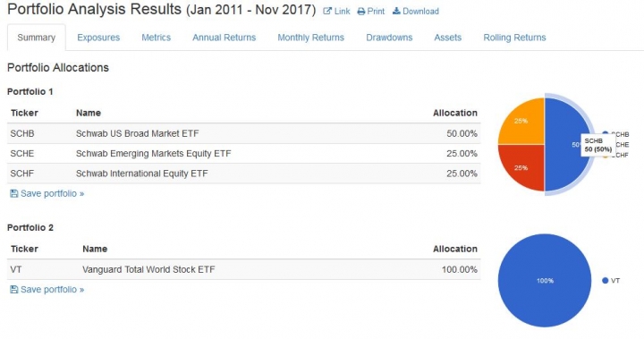Click the Print icon
Image resolution: width=644 pixels, height=339 pixels.
361,12
